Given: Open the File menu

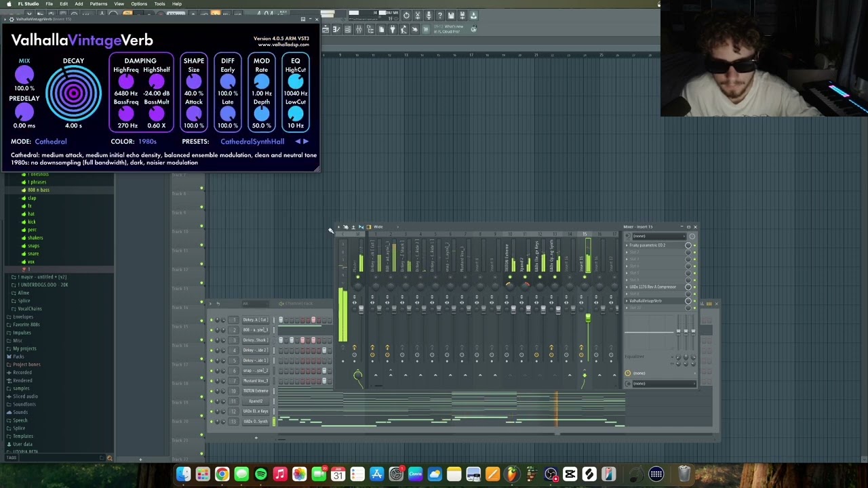Looking at the screenshot, I should pyautogui.click(x=50, y=3).
